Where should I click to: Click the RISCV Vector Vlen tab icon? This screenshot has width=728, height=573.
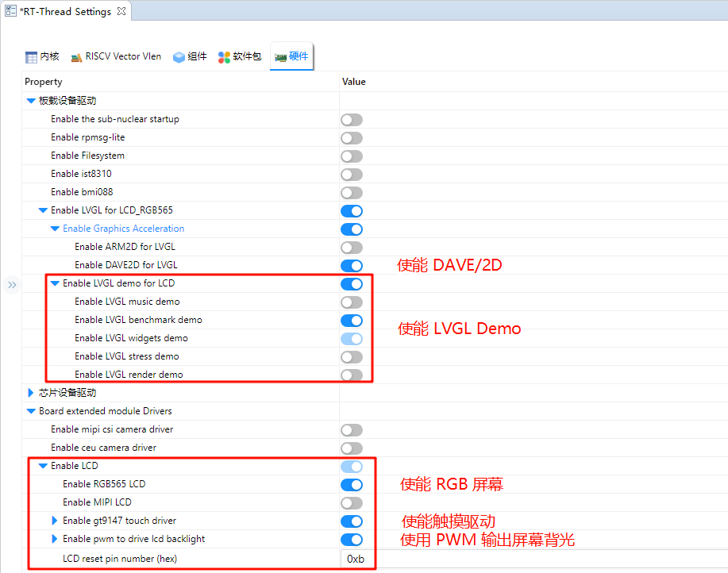(x=76, y=57)
